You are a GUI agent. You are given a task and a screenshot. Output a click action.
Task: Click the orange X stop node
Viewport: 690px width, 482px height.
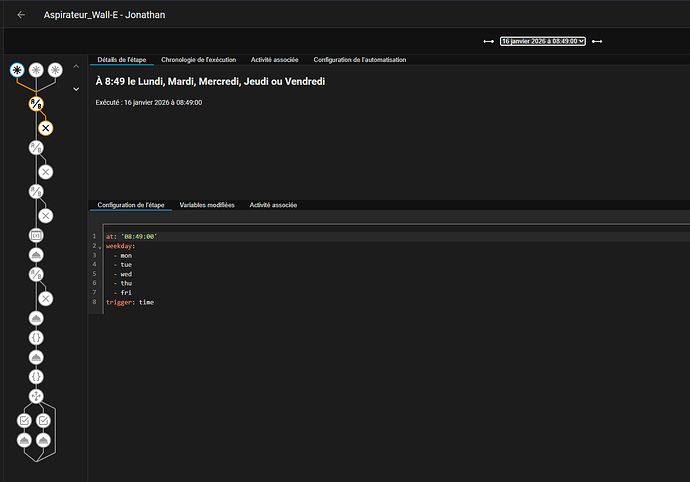click(x=45, y=128)
